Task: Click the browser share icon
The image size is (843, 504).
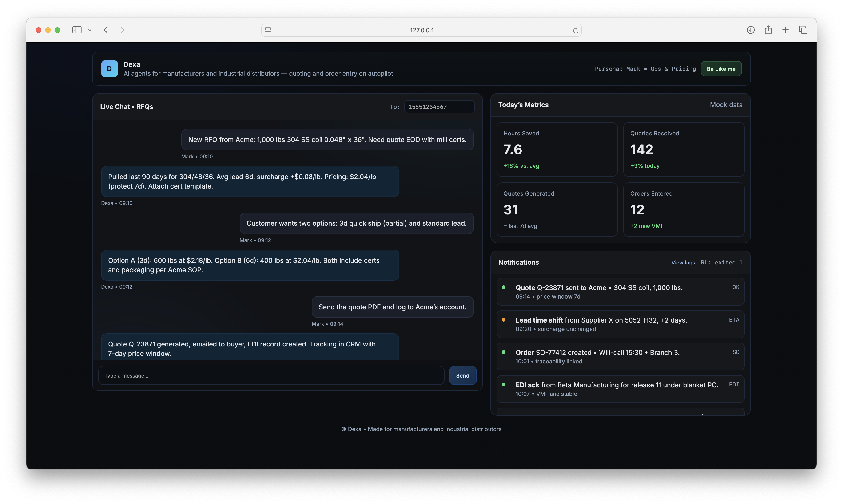Action: pyautogui.click(x=768, y=30)
